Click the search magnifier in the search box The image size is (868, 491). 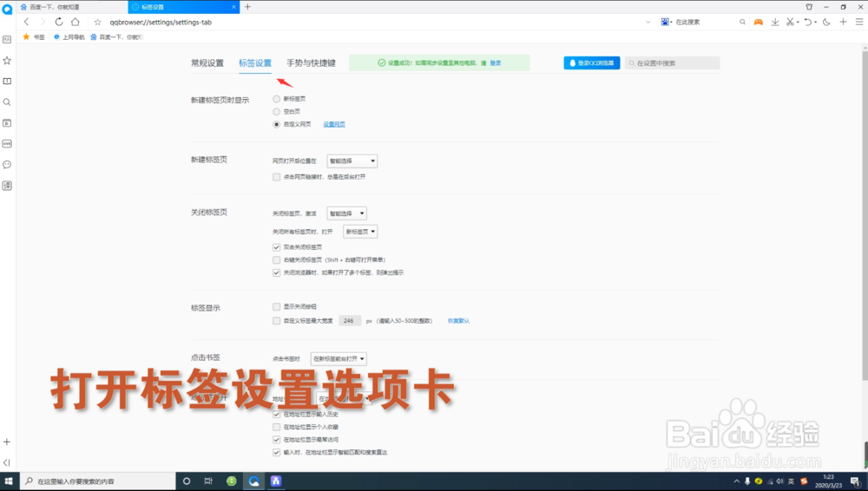tap(742, 23)
